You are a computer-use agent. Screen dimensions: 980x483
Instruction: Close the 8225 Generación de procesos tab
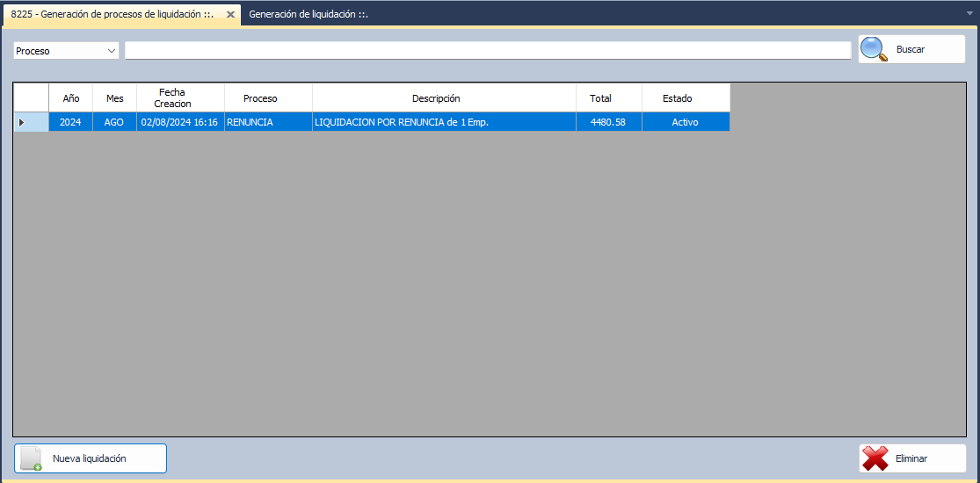[230, 15]
